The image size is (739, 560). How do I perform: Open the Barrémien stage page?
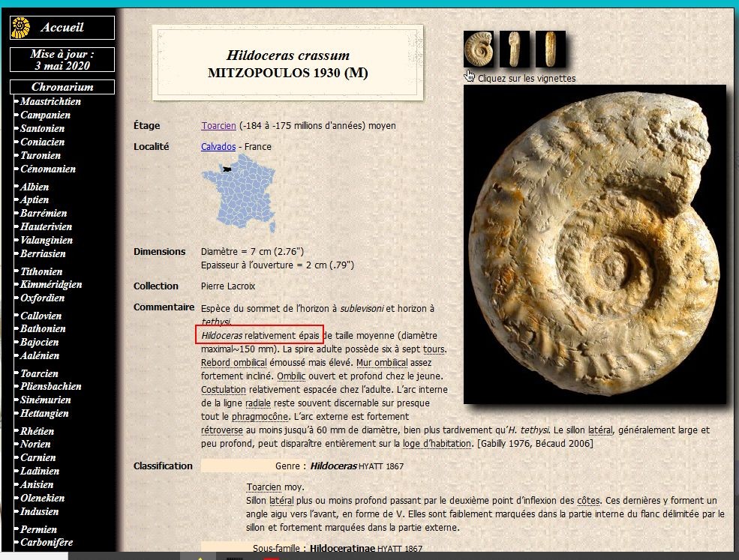pos(44,213)
